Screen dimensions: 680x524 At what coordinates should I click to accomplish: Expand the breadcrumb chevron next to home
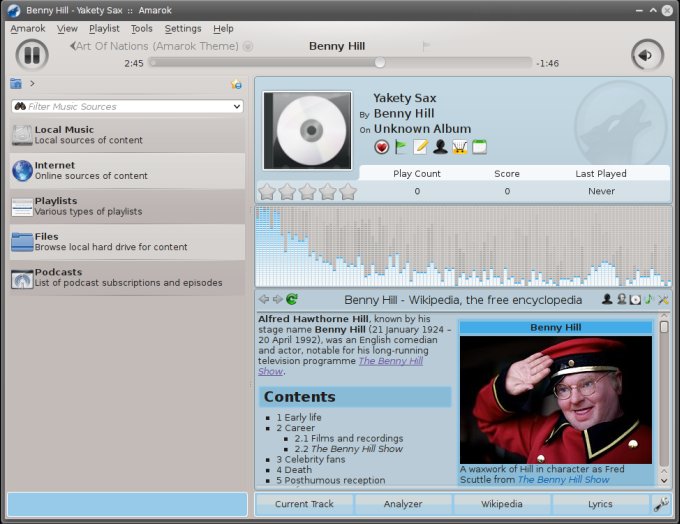pos(32,83)
